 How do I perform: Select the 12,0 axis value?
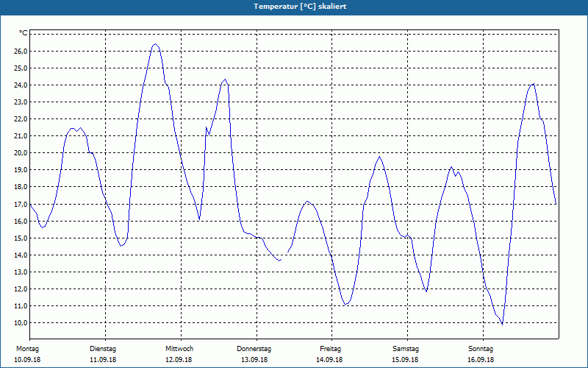(x=21, y=289)
